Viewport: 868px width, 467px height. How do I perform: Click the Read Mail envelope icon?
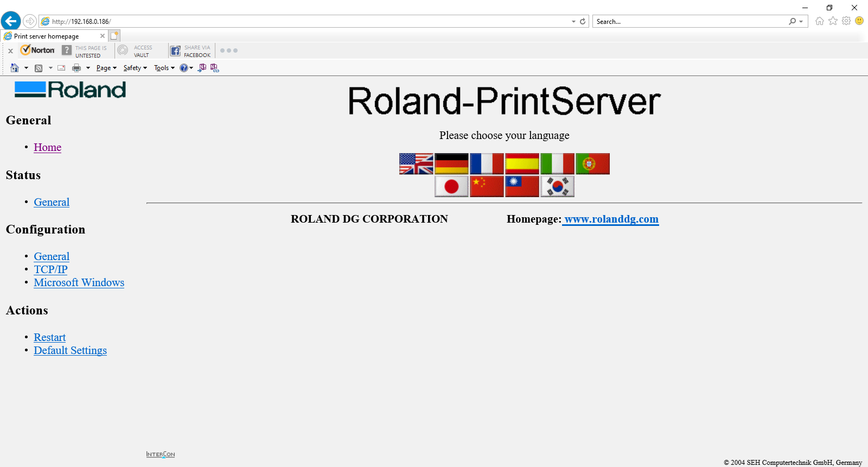[61, 68]
